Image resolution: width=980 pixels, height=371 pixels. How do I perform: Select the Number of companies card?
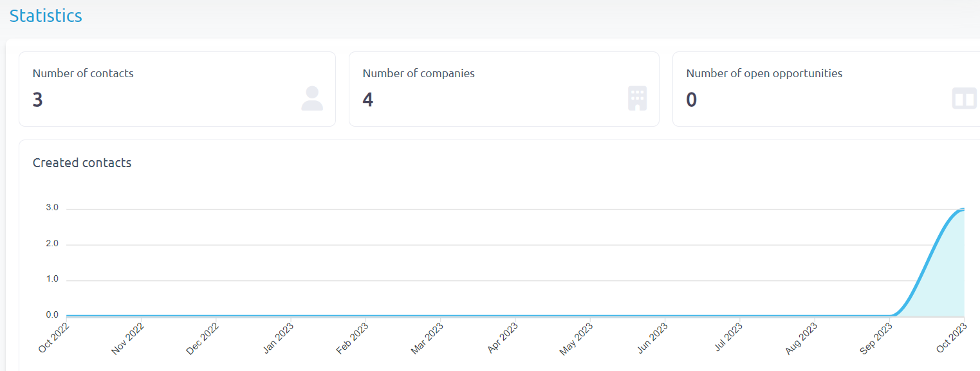pos(504,89)
